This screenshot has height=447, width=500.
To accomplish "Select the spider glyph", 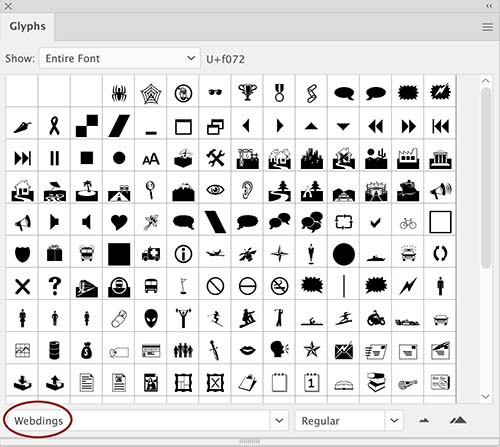I will (x=119, y=93).
